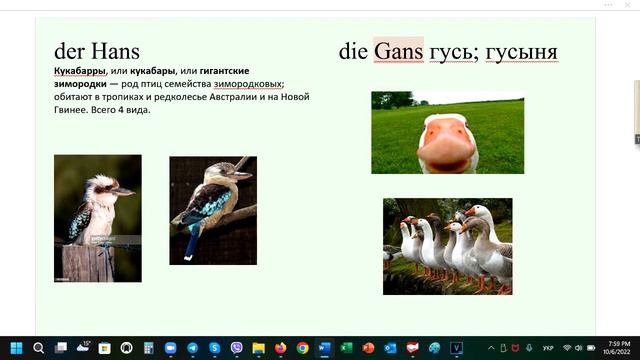
Task: Open the volume control
Action: (578, 348)
